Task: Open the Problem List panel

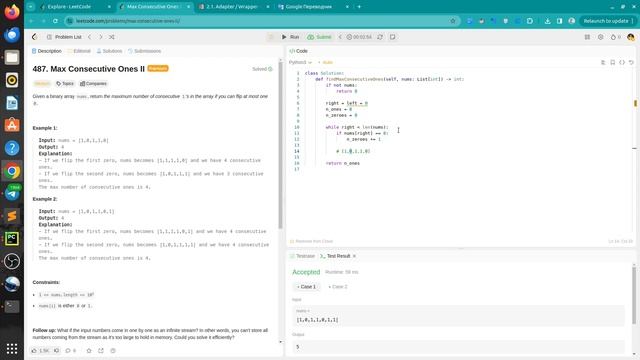Action: (64, 37)
